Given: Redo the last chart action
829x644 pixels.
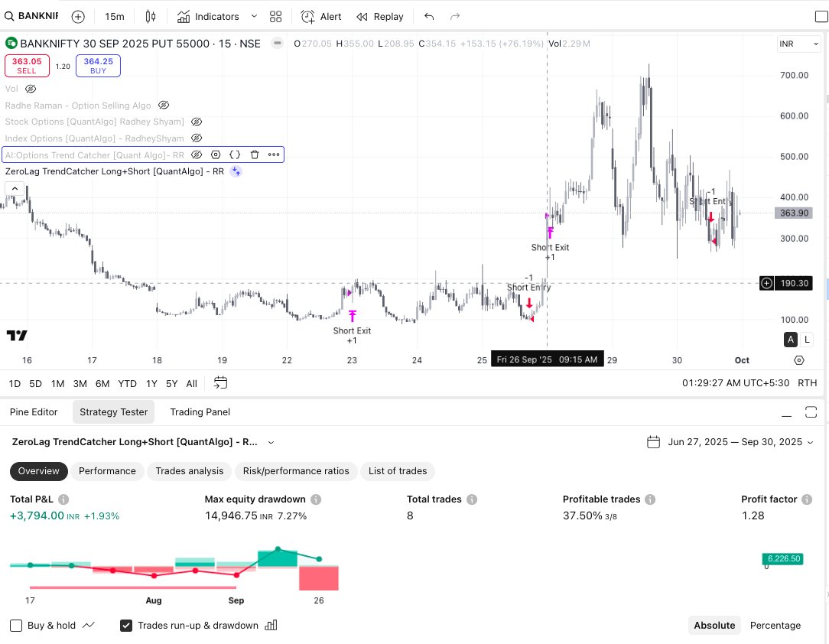Looking at the screenshot, I should coord(455,16).
